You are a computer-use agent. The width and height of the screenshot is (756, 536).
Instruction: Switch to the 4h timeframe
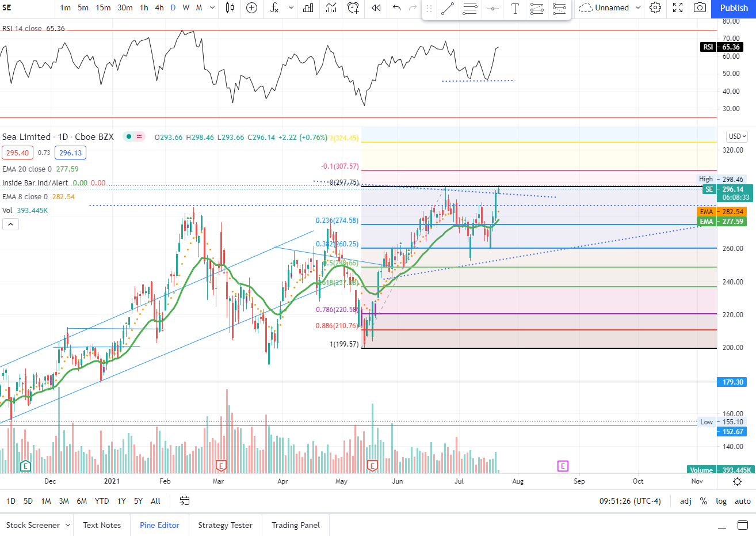(x=159, y=7)
